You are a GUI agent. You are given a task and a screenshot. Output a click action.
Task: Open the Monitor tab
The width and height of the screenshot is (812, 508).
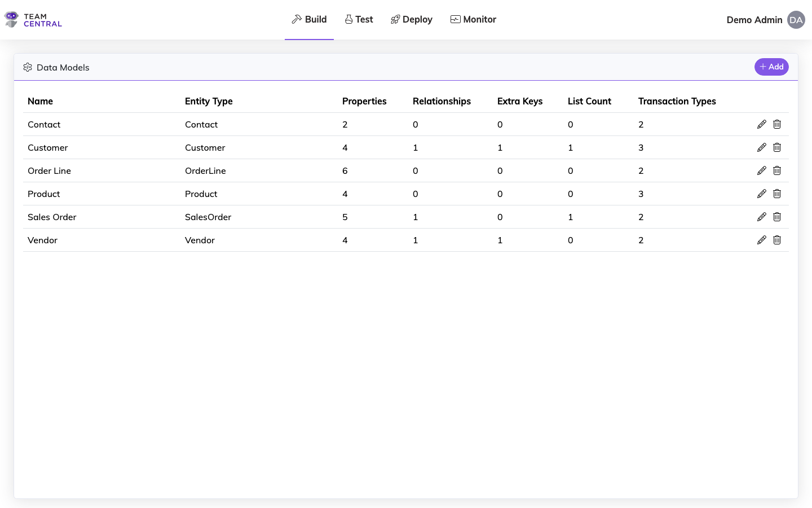[473, 19]
